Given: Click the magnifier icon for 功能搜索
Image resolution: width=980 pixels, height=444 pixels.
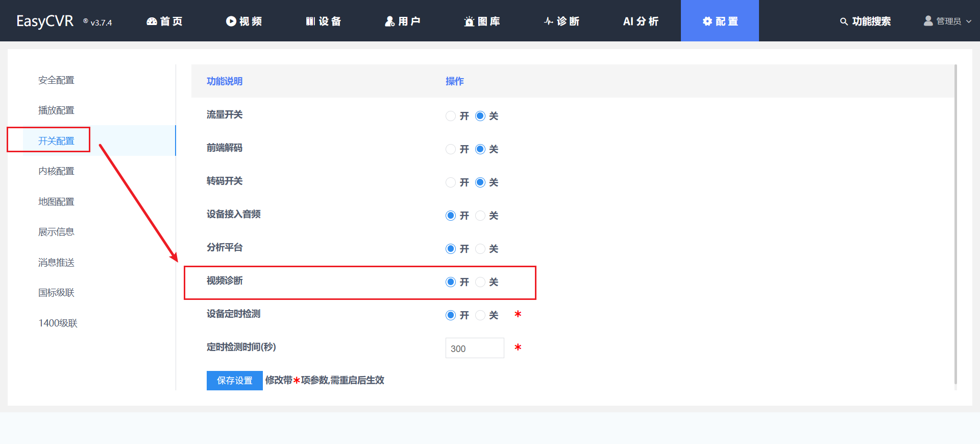Looking at the screenshot, I should point(844,21).
